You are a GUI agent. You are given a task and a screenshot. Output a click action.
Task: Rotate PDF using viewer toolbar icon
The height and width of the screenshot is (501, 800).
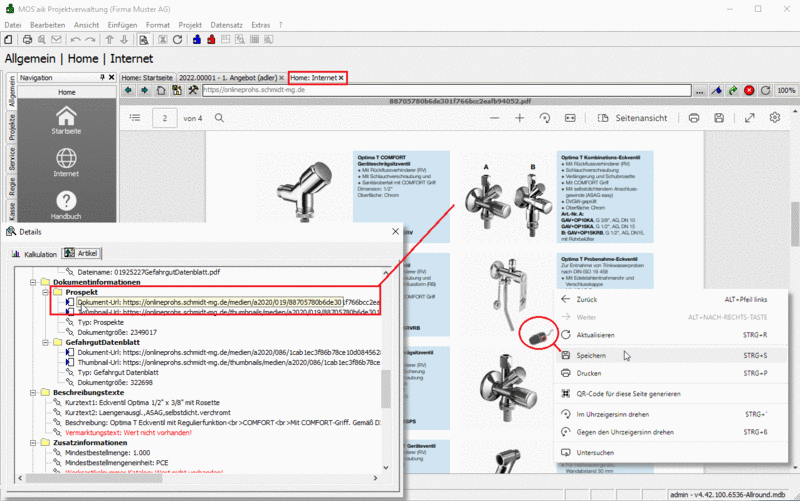click(x=545, y=118)
